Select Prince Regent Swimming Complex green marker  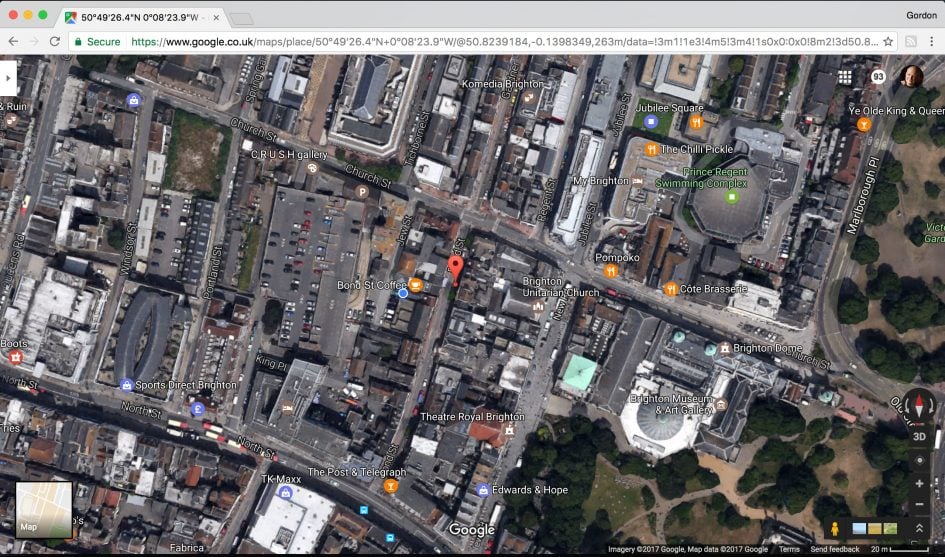click(x=732, y=197)
